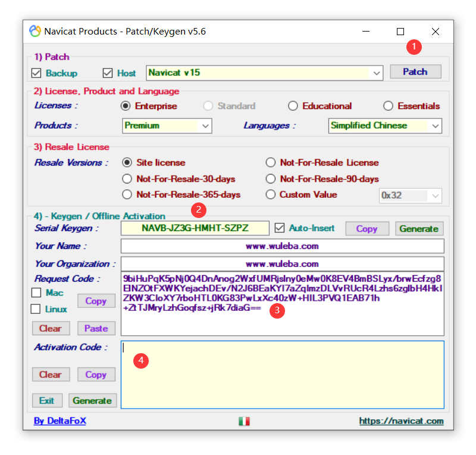Copy the Activation Code
Viewport: 476px width, 455px height.
click(96, 375)
